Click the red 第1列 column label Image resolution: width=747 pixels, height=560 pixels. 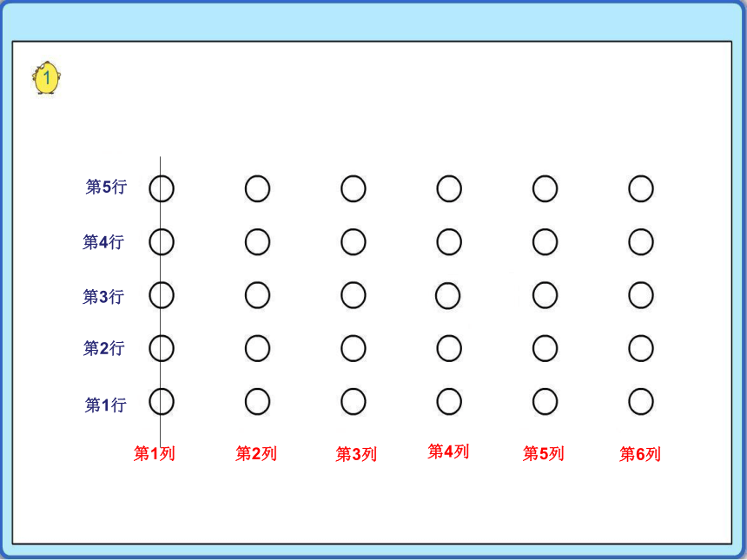pyautogui.click(x=155, y=453)
